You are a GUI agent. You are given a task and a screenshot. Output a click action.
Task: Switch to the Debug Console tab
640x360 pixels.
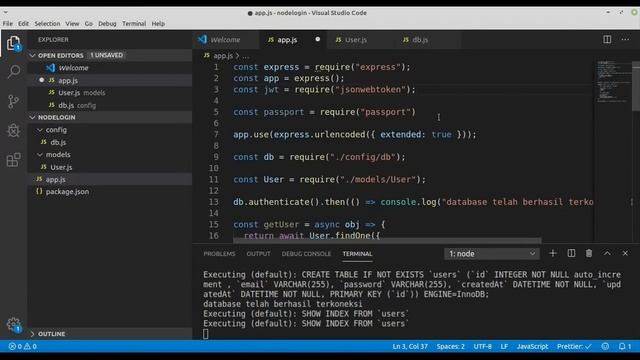click(x=306, y=254)
